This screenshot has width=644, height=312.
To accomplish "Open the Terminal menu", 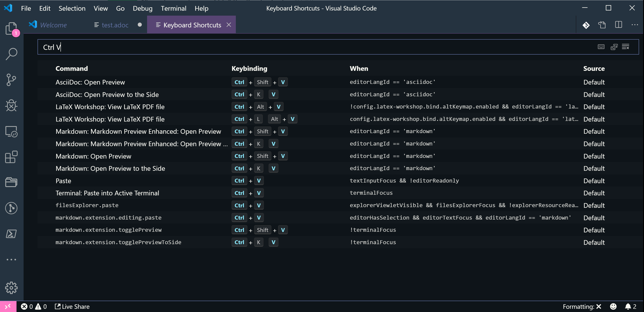I will pos(173,8).
